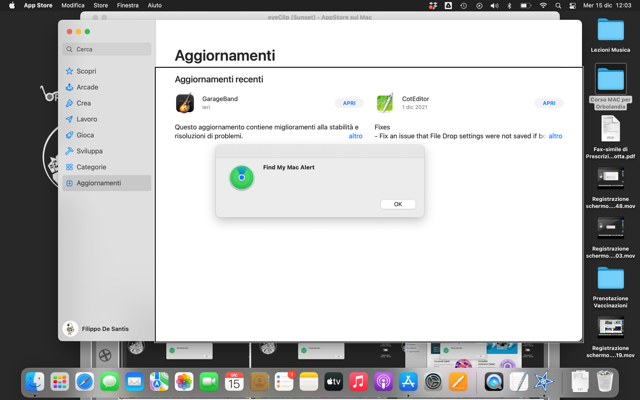Click the Wi-Fi menu bar icon
The image size is (640, 400).
(543, 5)
